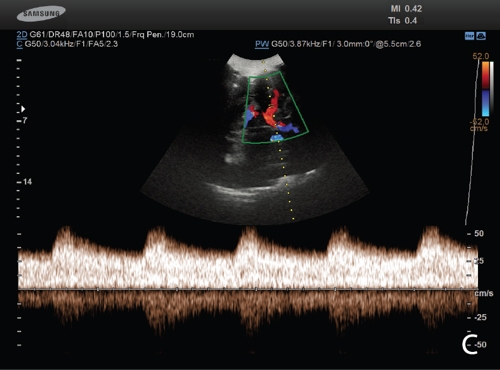500x370 pixels.
Task: Click the large C orientation marker
Action: coord(470,344)
